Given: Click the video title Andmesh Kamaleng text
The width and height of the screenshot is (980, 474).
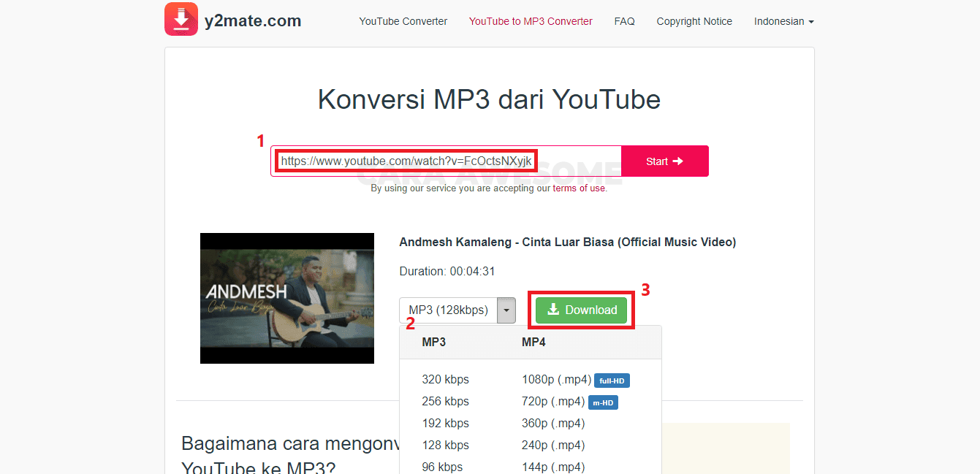Looking at the screenshot, I should [568, 242].
